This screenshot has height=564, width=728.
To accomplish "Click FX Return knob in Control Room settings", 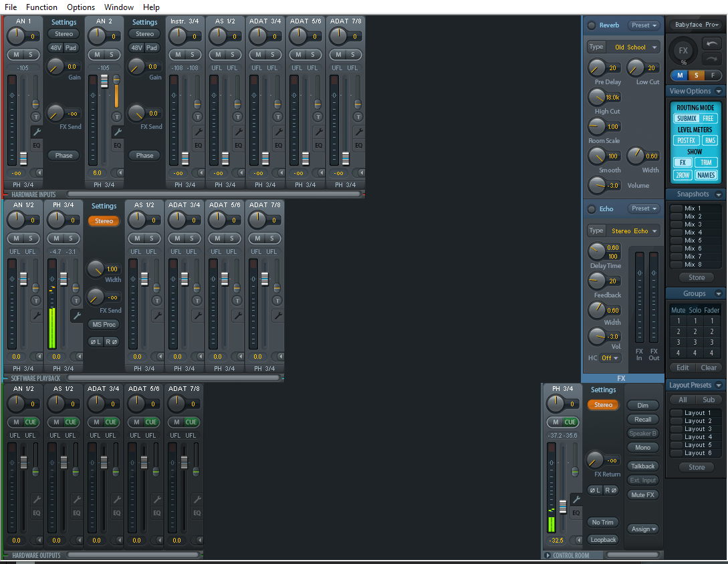I will pyautogui.click(x=594, y=460).
